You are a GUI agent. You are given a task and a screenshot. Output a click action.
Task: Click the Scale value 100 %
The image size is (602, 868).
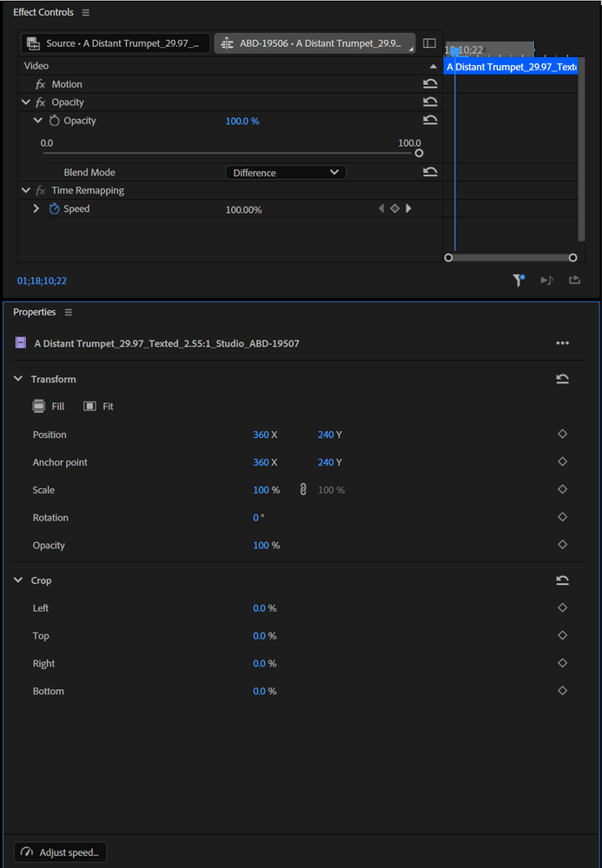pos(266,490)
